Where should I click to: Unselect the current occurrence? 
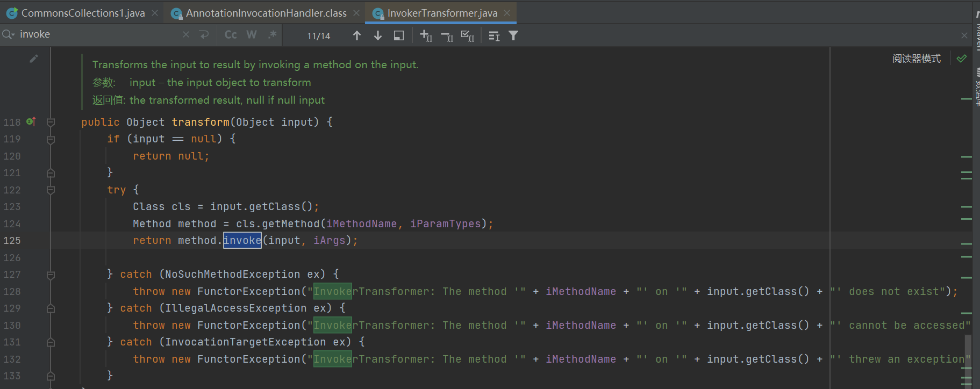tap(447, 35)
